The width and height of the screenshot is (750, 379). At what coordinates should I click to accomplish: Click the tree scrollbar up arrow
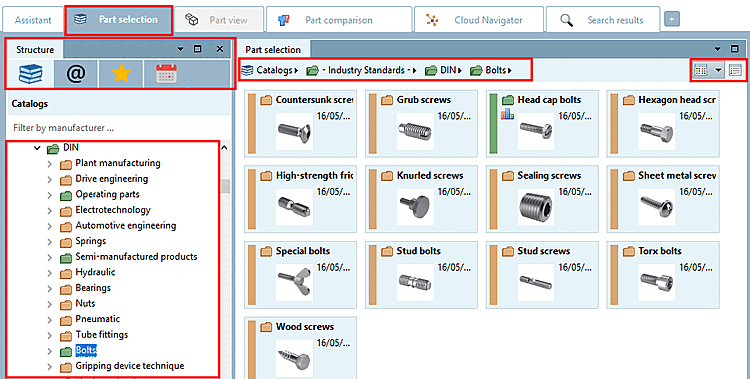click(x=224, y=148)
